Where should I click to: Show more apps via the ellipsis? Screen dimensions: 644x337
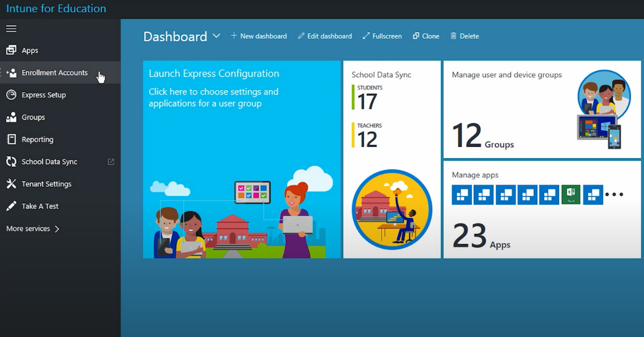click(614, 195)
